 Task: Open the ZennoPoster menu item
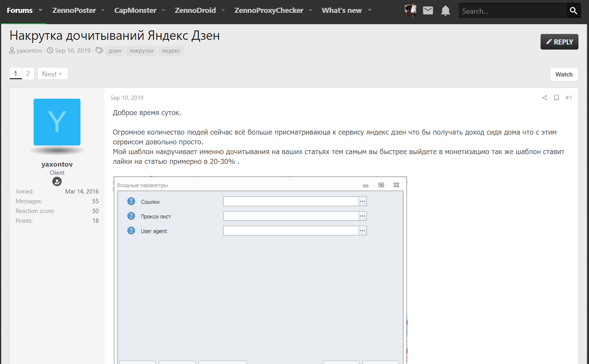click(x=74, y=11)
